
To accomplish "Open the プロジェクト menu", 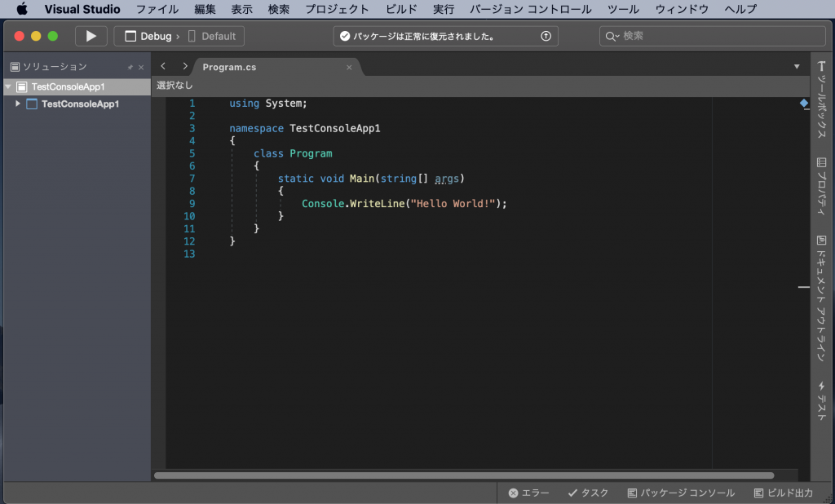I will pos(337,9).
